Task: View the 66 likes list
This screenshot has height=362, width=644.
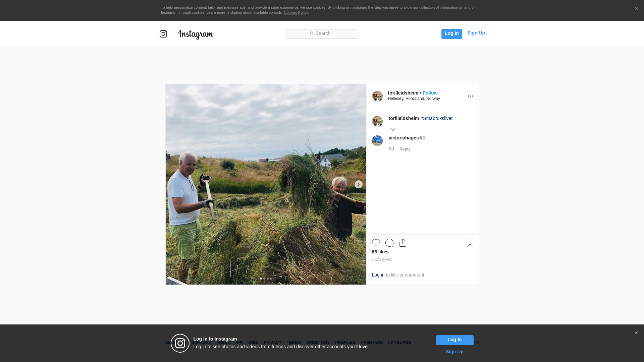Action: pos(380,252)
